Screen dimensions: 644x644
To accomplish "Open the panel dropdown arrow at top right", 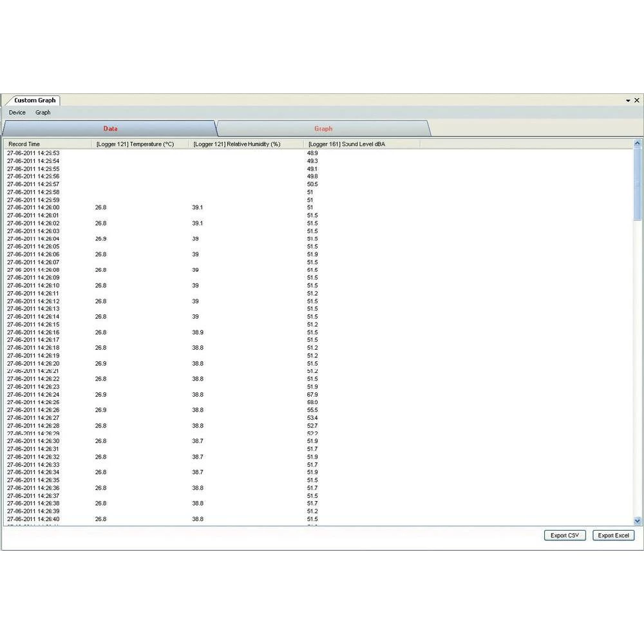I will (628, 101).
